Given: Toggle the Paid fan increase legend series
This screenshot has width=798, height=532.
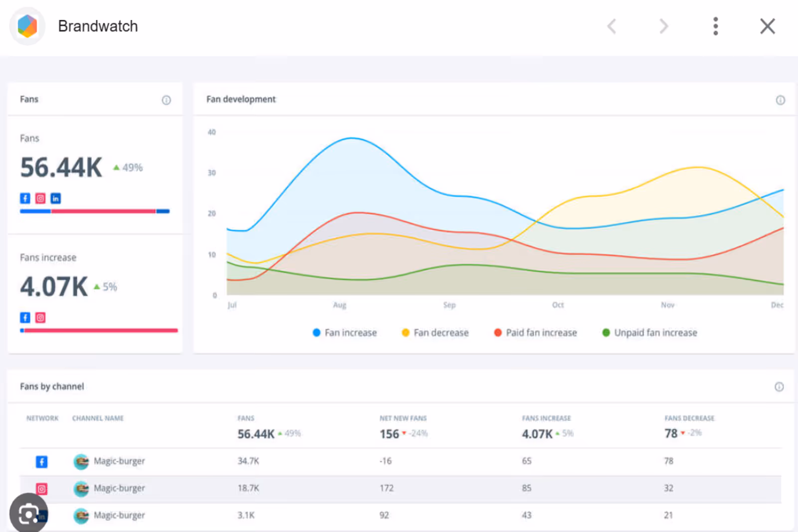Looking at the screenshot, I should point(535,333).
